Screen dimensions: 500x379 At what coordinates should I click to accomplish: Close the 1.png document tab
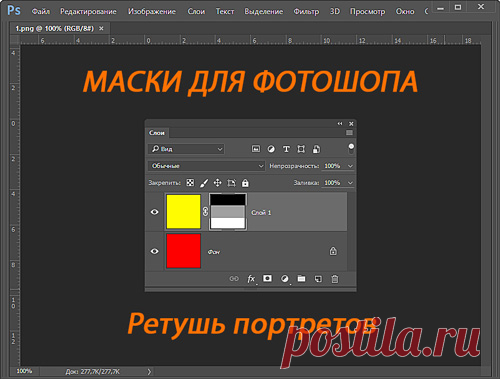[101, 28]
